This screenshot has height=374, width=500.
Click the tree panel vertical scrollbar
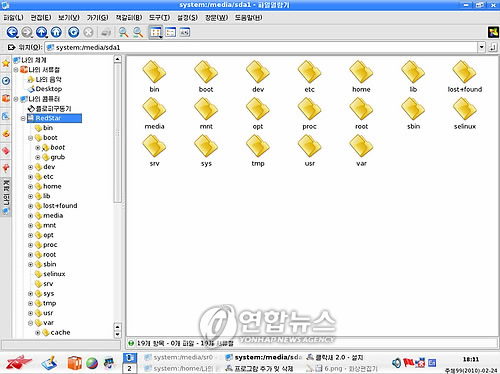[x=117, y=133]
